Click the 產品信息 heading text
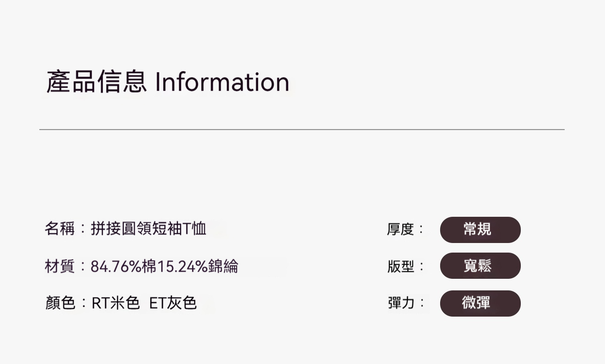605x364 pixels. click(97, 82)
